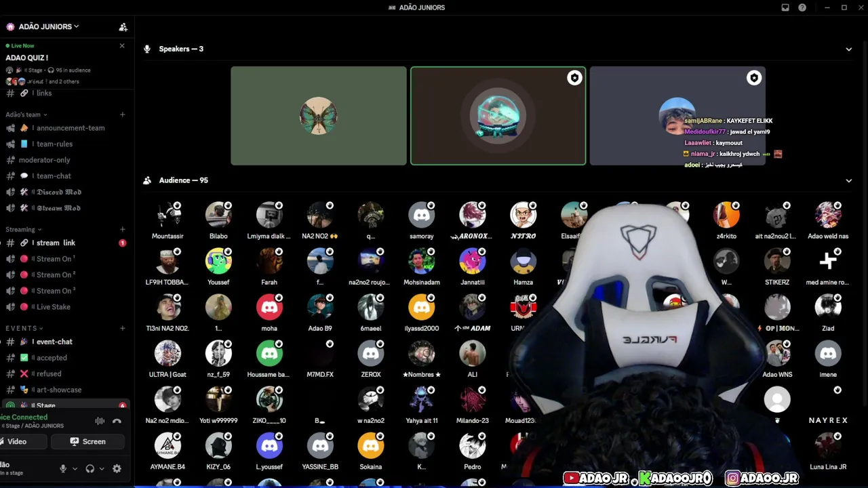Click moderator badge on the right speaker tile
Viewport: 868px width, 488px height.
(753, 78)
